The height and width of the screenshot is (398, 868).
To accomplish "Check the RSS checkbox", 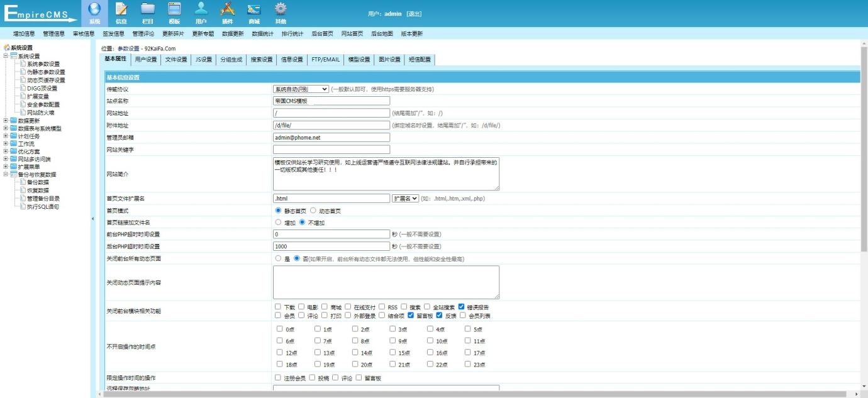I will click(382, 307).
